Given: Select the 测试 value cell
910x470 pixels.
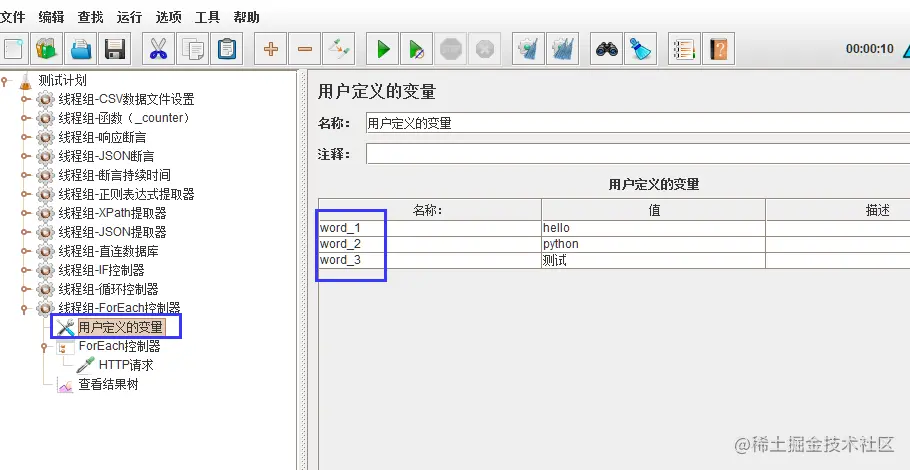Looking at the screenshot, I should point(653,261).
